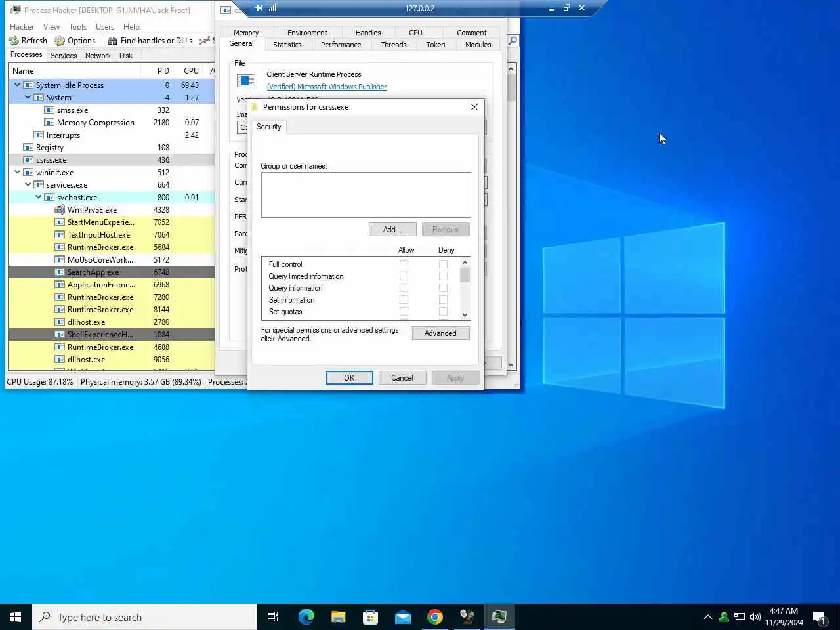Confirm with the OK button
840x630 pixels.
tap(349, 378)
